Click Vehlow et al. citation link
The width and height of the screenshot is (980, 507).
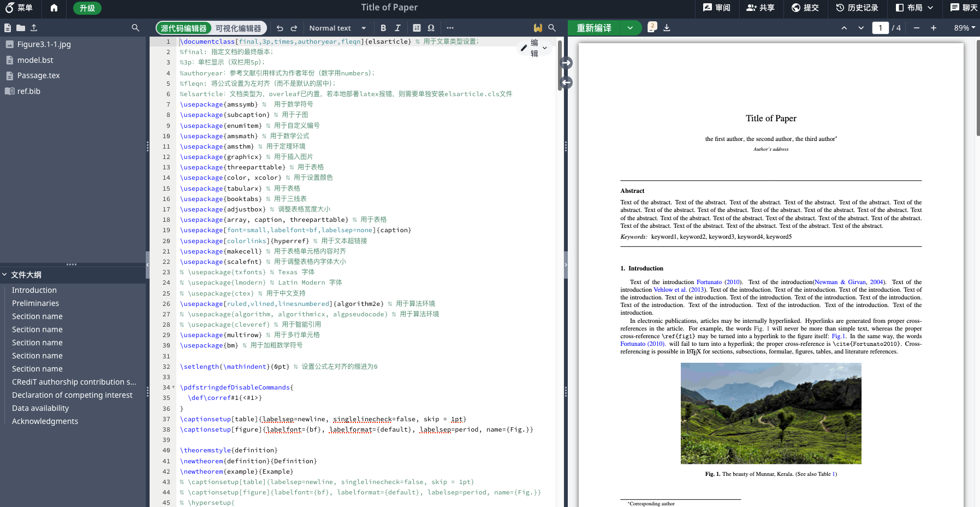click(680, 290)
